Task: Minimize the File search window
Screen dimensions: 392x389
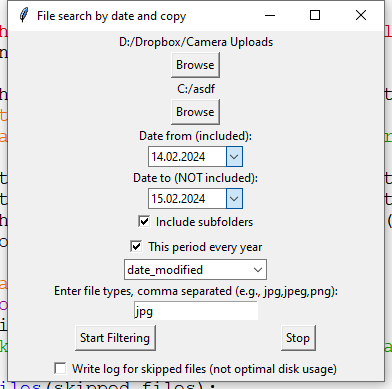Action: [270, 15]
